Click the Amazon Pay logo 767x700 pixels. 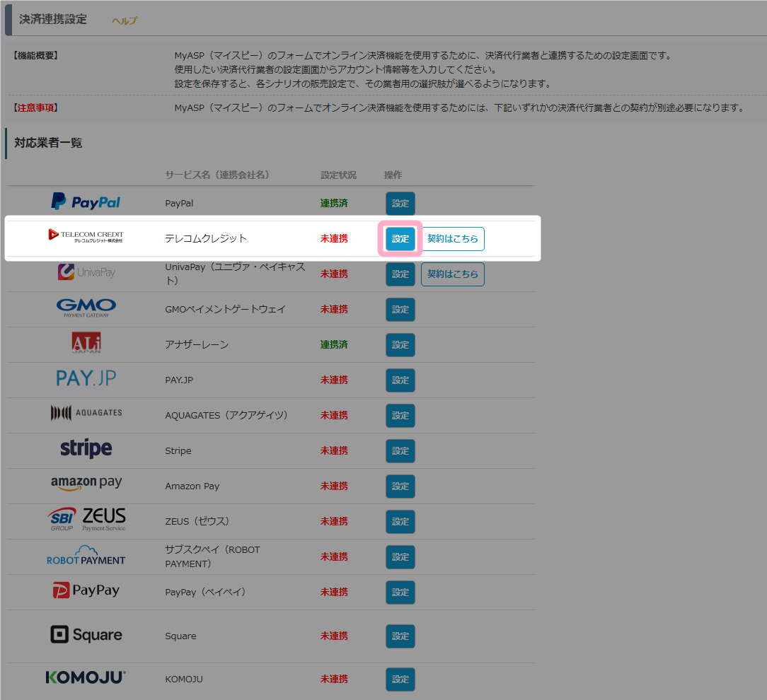pos(86,484)
